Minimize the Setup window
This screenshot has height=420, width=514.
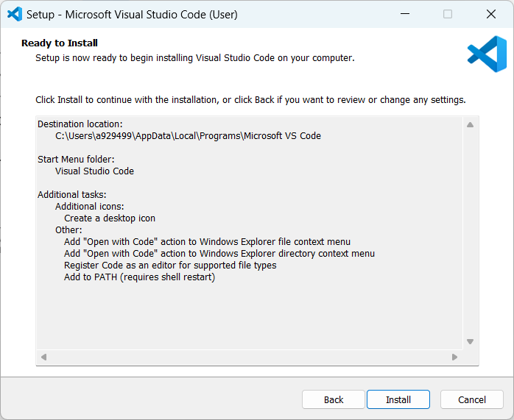pos(404,14)
